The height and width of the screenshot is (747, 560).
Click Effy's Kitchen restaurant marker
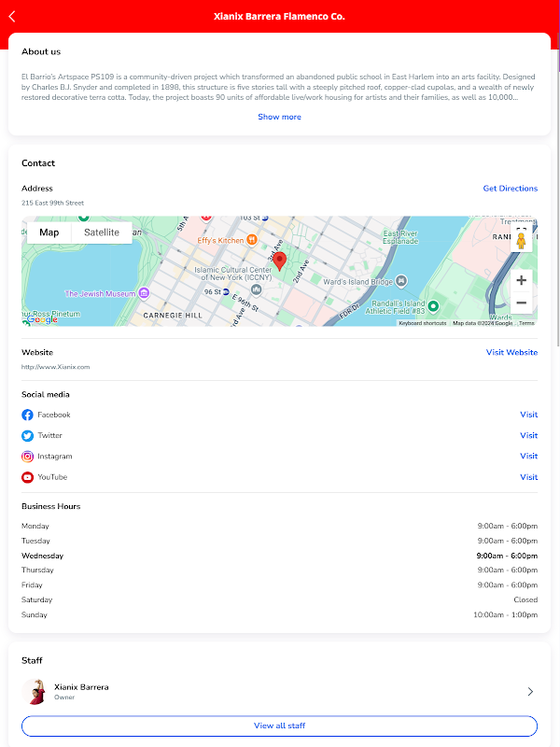coord(251,240)
